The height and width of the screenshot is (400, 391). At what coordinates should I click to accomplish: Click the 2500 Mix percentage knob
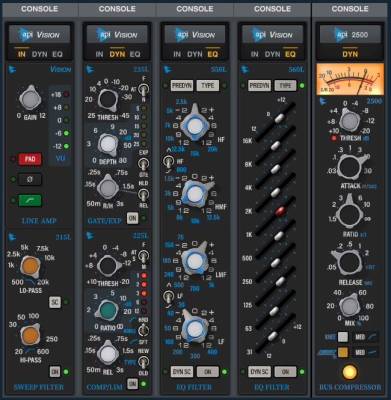point(350,306)
